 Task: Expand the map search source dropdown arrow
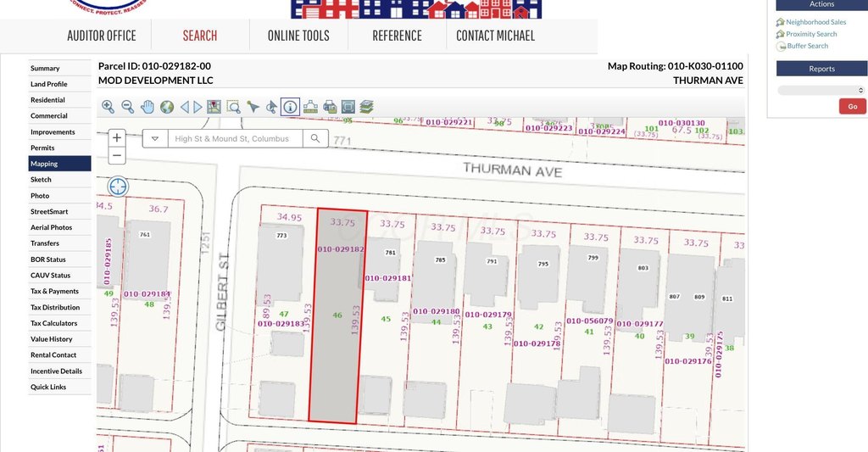coord(155,138)
